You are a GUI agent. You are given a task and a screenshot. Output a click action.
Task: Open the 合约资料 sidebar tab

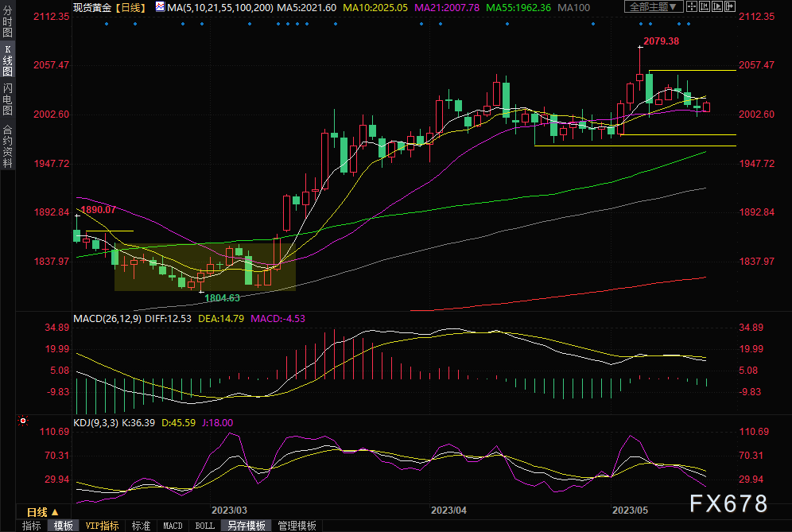click(8, 146)
